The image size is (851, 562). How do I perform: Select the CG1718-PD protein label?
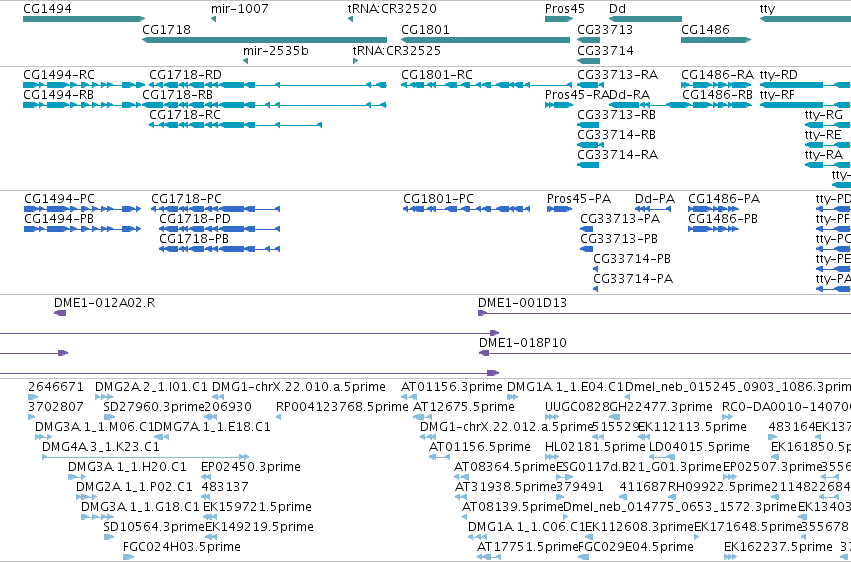point(195,219)
